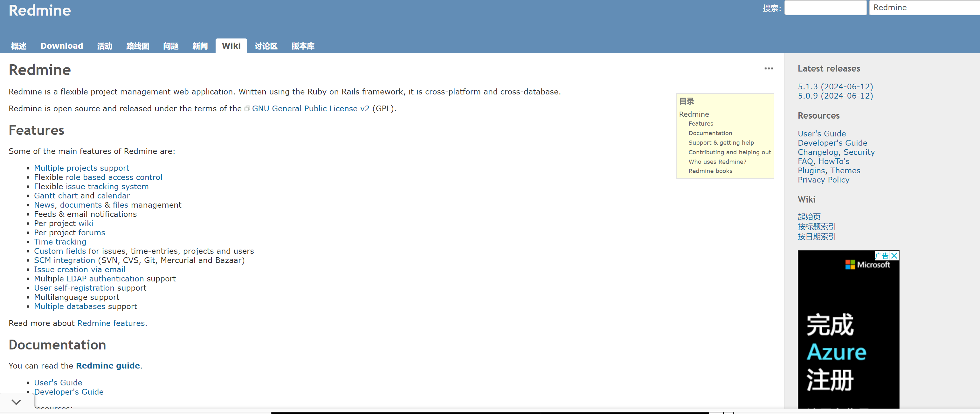
Task: Open 按标题索引 index by title
Action: [x=817, y=226]
